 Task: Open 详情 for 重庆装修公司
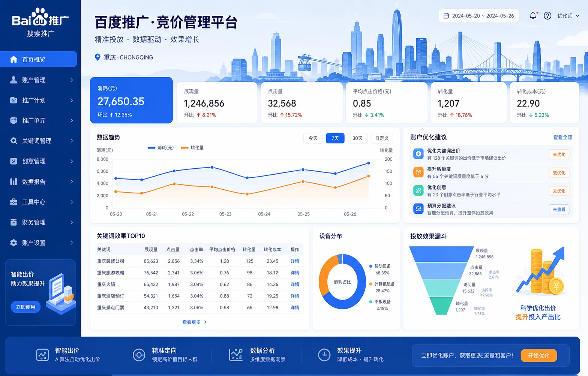click(x=295, y=261)
